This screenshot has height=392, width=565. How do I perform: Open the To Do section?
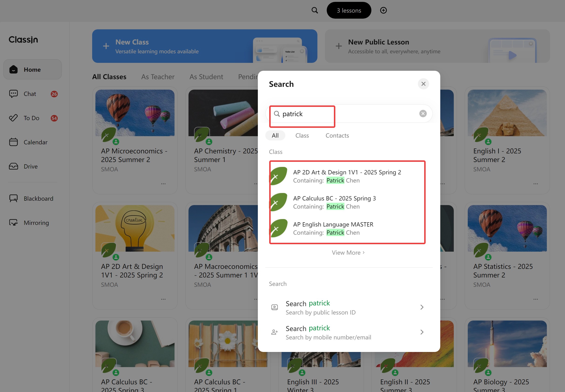31,118
